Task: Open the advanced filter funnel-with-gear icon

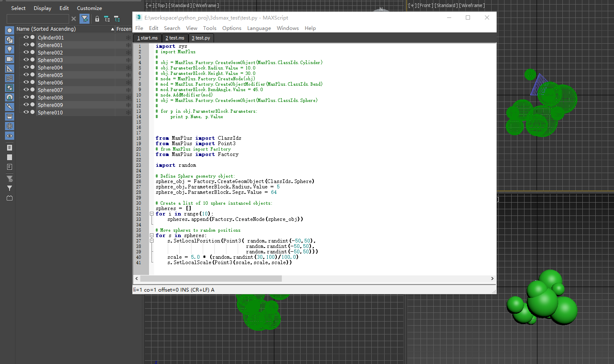Action: pos(10,179)
